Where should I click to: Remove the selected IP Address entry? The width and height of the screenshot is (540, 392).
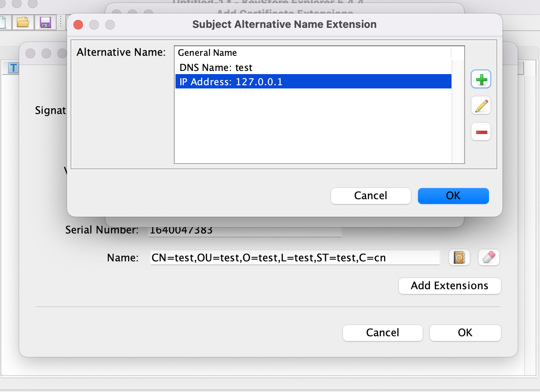click(481, 131)
